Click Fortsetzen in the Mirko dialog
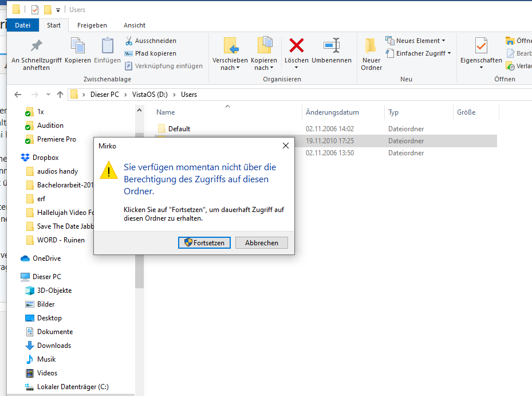 (x=204, y=243)
